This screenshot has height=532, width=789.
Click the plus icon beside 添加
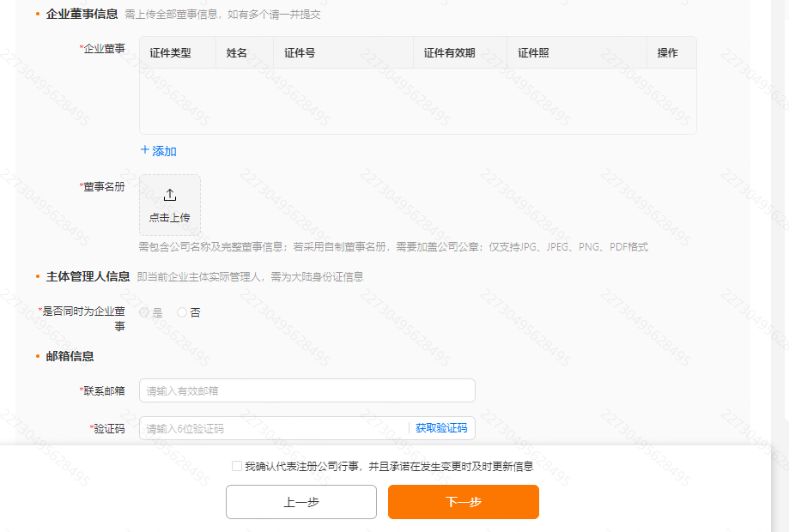click(144, 151)
